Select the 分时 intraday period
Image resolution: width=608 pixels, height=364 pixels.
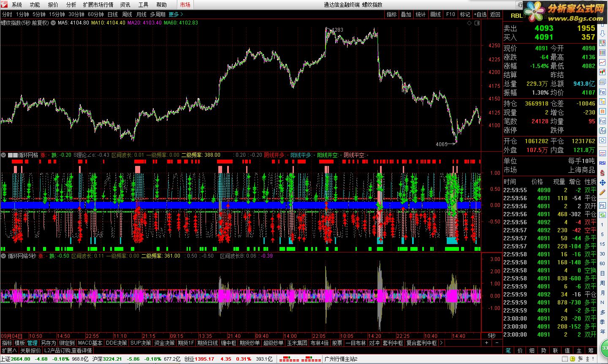click(x=7, y=14)
